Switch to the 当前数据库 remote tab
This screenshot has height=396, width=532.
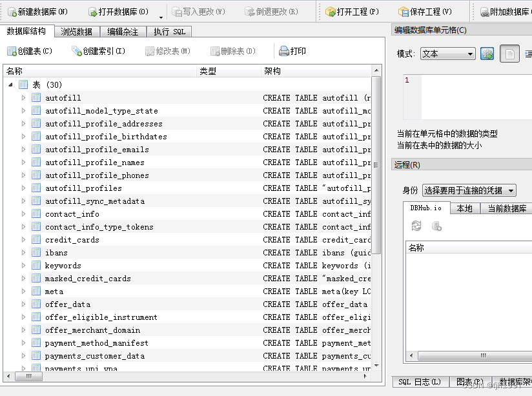pyautogui.click(x=507, y=208)
